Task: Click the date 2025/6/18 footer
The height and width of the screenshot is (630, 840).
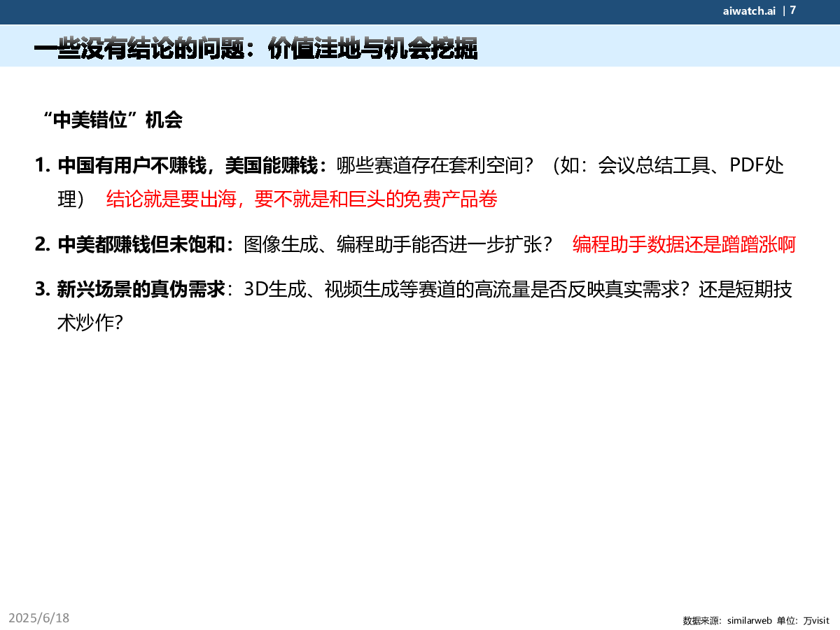Action: pyautogui.click(x=39, y=618)
